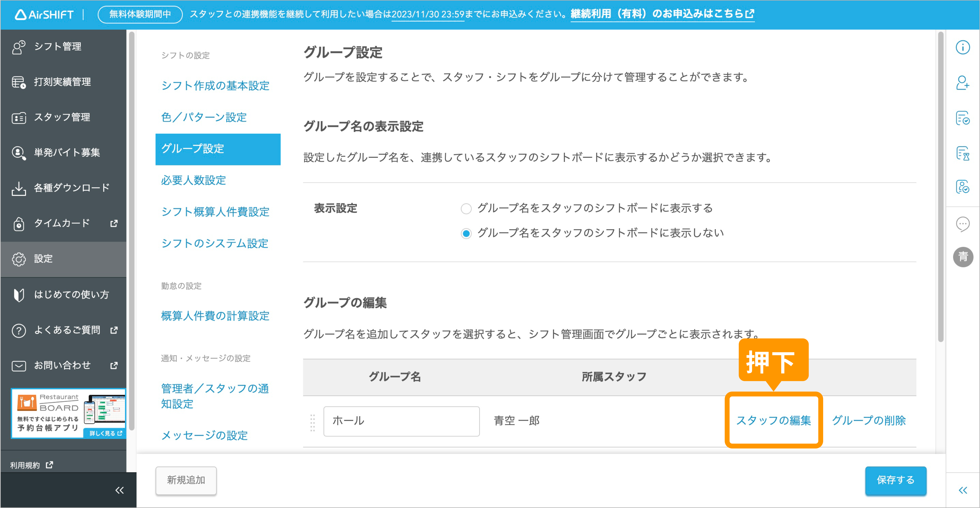The height and width of the screenshot is (508, 980).
Task: Click the staff document check icon in right panel
Action: [x=963, y=187]
